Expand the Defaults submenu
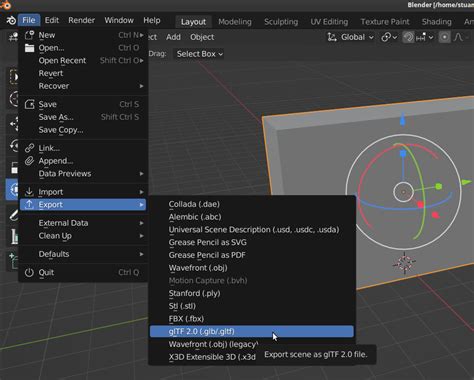Screen dimensions: 474x380 83,254
